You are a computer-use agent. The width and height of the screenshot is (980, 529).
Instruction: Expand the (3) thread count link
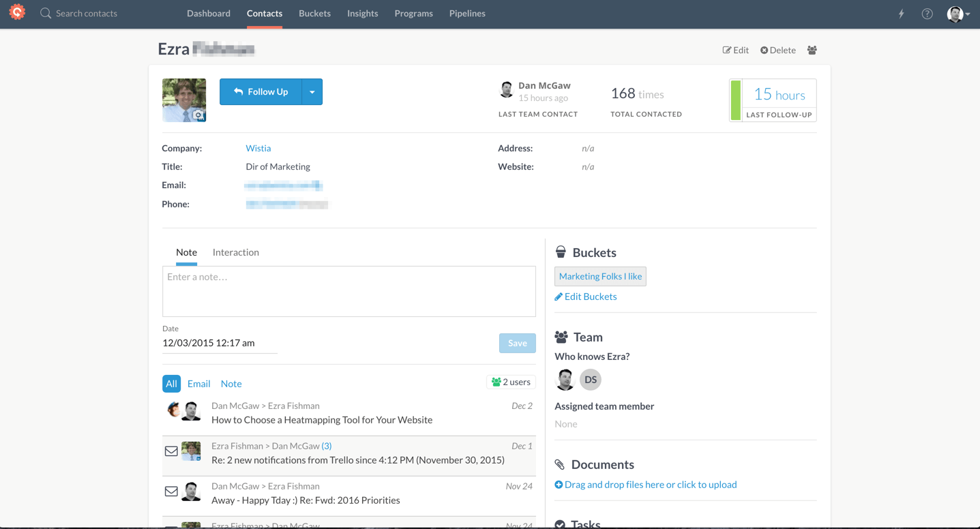327,446
